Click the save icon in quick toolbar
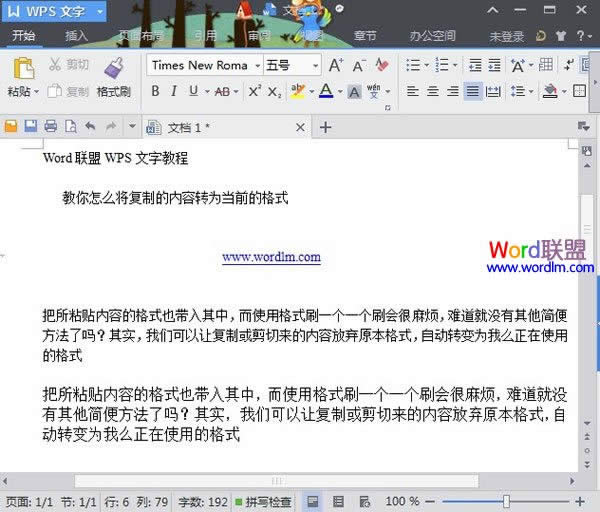This screenshot has height=512, width=600. 30,127
